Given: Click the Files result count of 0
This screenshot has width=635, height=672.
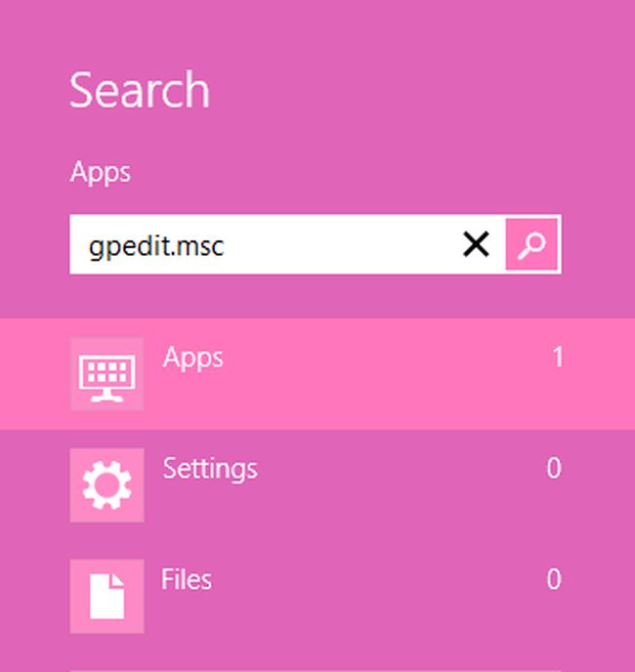Looking at the screenshot, I should 554,579.
